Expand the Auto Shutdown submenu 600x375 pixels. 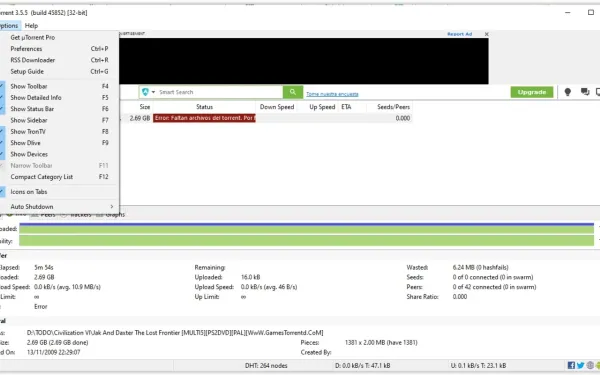coord(59,207)
